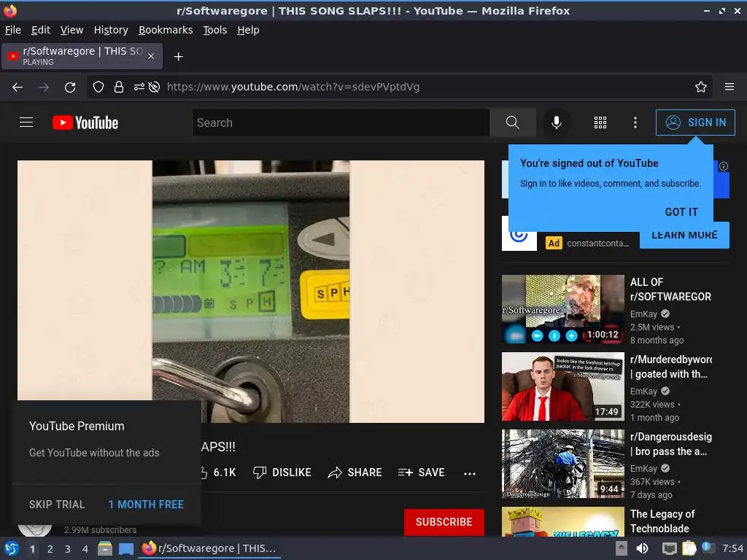The width and height of the screenshot is (747, 560).
Task: Click the YouTube logo
Action: click(x=85, y=122)
